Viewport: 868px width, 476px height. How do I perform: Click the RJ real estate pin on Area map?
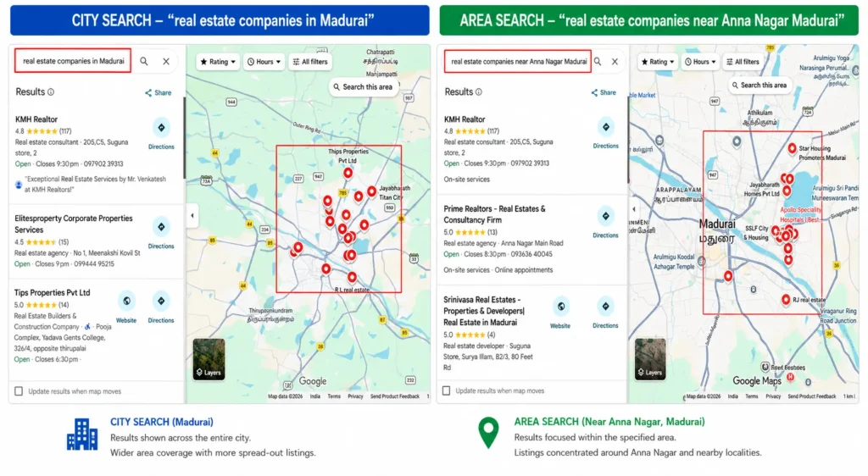(786, 299)
